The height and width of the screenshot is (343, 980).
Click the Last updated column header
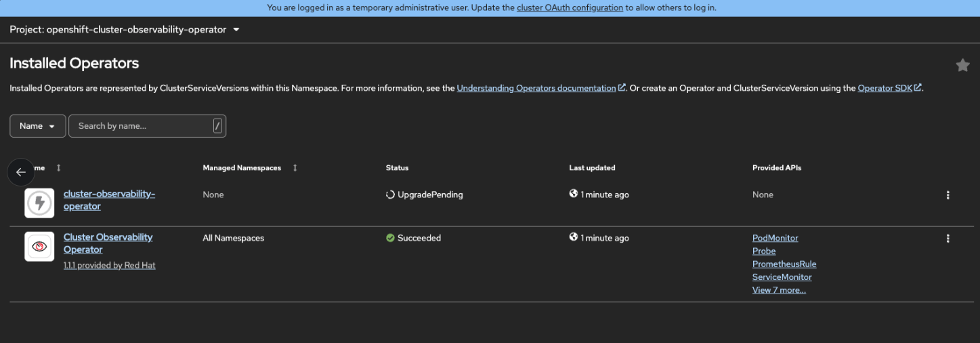pyautogui.click(x=592, y=167)
